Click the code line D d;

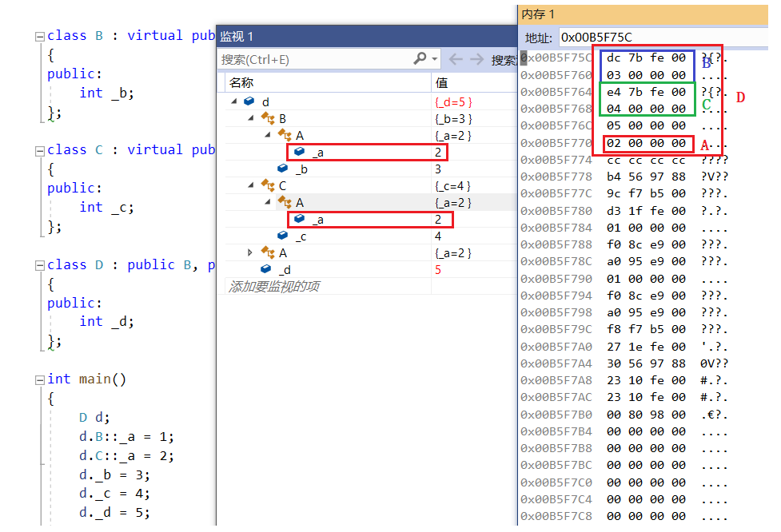click(x=94, y=417)
